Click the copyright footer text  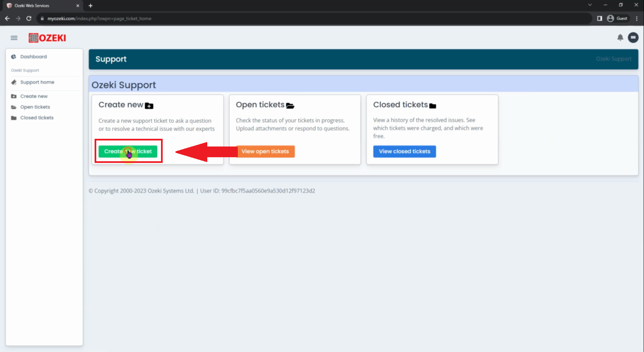[141, 191]
